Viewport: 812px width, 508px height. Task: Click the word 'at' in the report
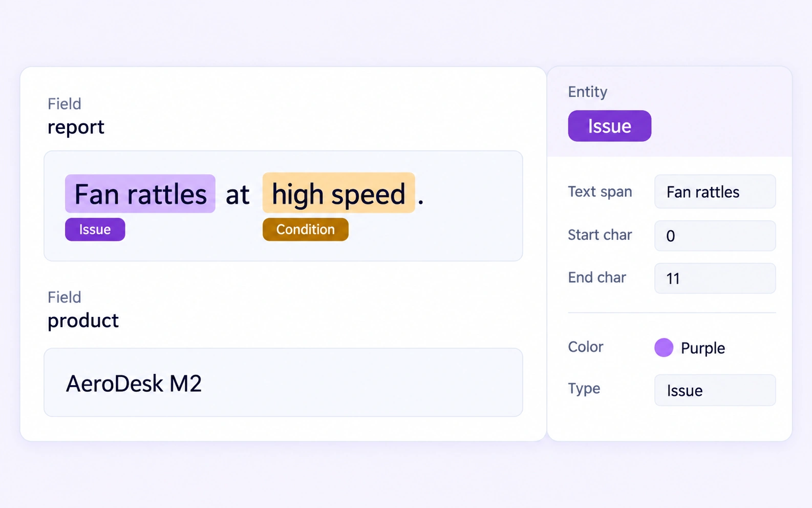(238, 195)
